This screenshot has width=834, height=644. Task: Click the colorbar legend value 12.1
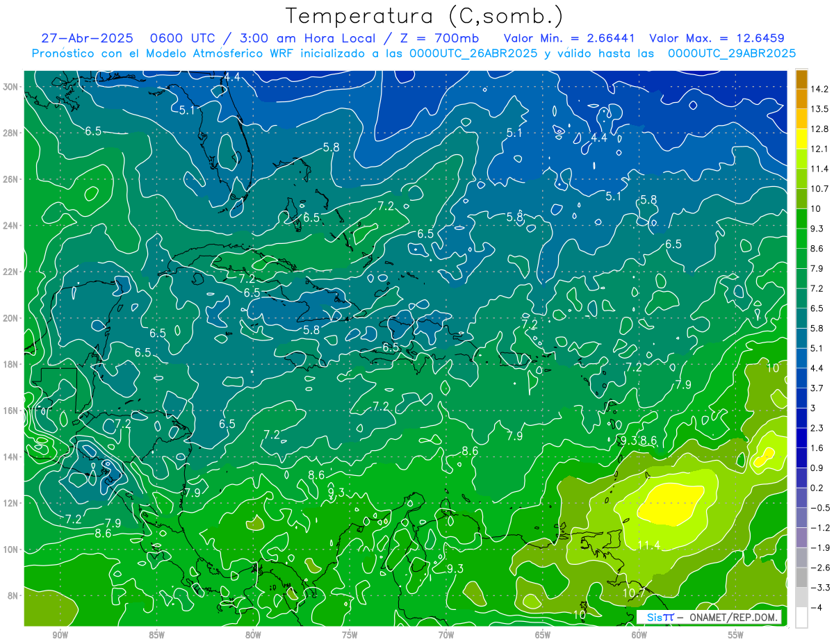820,149
